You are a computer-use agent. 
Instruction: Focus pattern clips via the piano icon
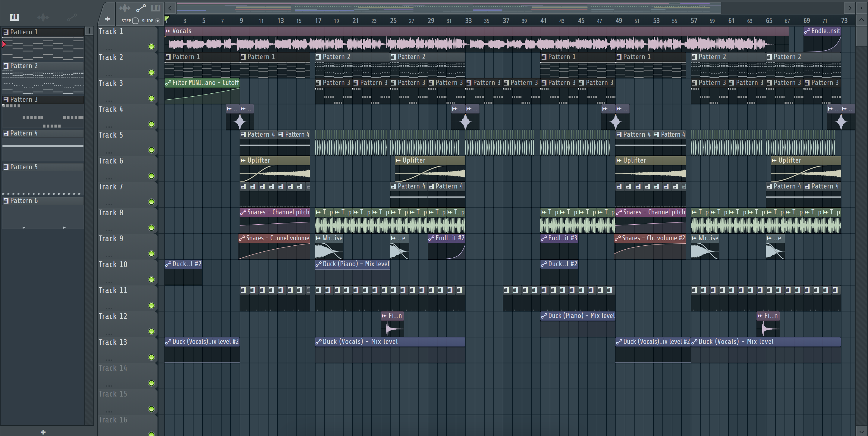click(x=156, y=8)
